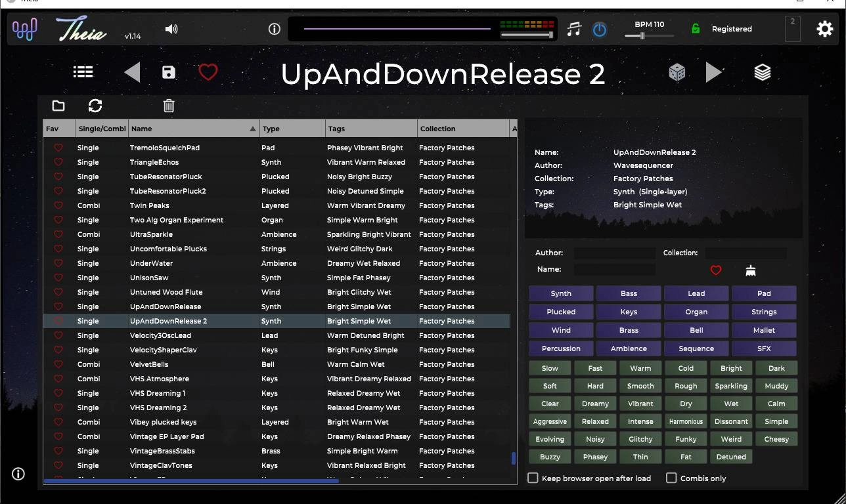Save the patch using floppy disk icon

(x=169, y=72)
